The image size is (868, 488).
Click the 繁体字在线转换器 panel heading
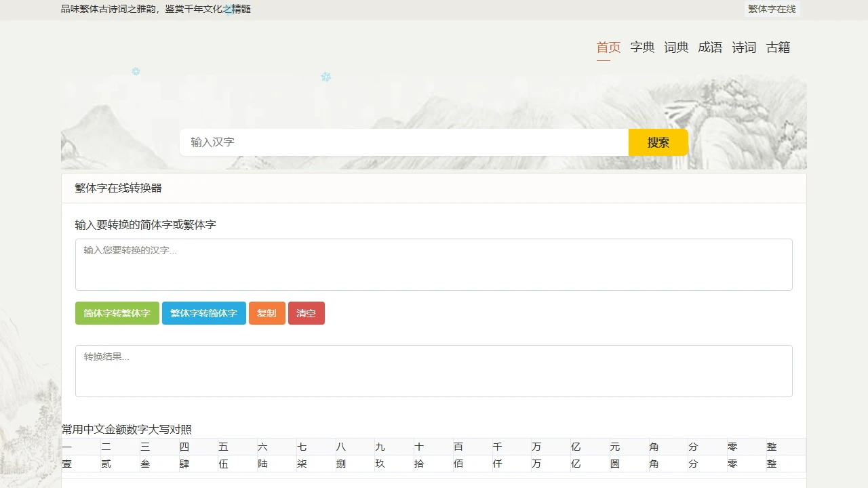[x=118, y=188]
